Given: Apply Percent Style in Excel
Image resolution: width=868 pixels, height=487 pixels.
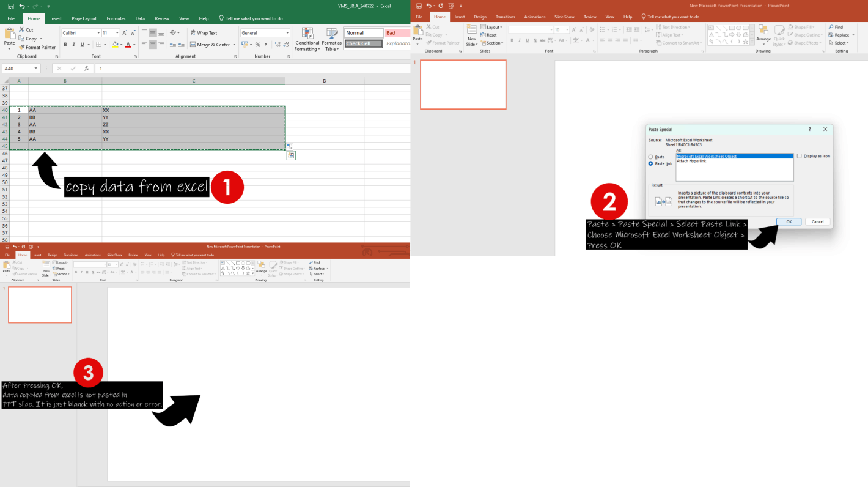Looking at the screenshot, I should (x=257, y=45).
